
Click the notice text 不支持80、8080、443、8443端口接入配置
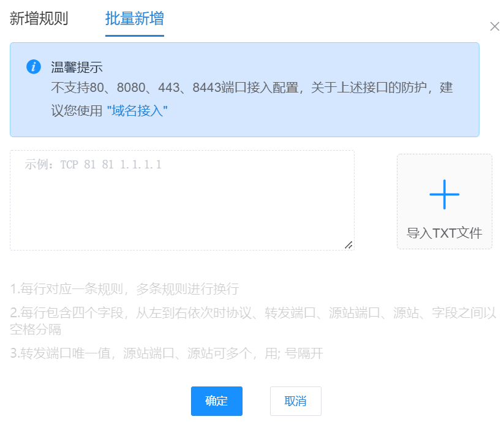pos(175,88)
